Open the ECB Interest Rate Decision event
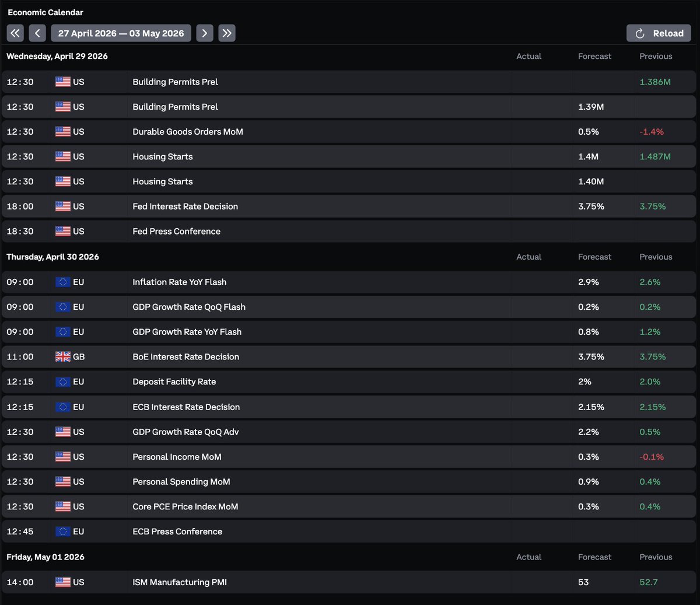Screen dimensions: 700x605 [x=186, y=407]
